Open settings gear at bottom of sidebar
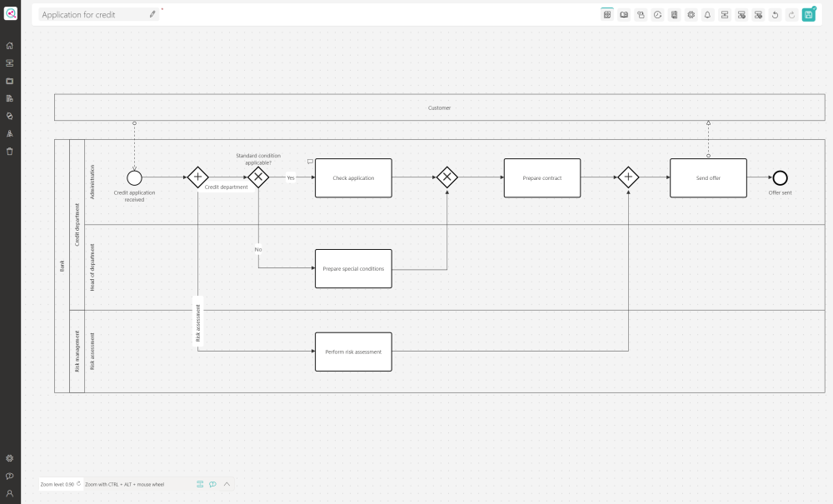 coord(9,458)
